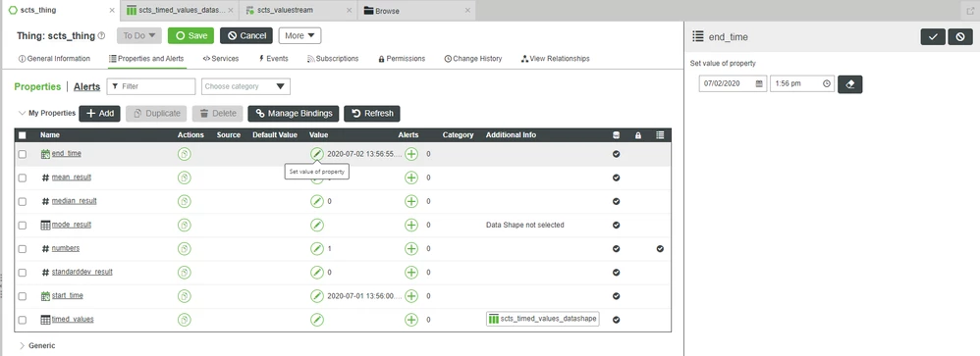
Task: Open calendar picker in the date field
Action: coord(759,83)
